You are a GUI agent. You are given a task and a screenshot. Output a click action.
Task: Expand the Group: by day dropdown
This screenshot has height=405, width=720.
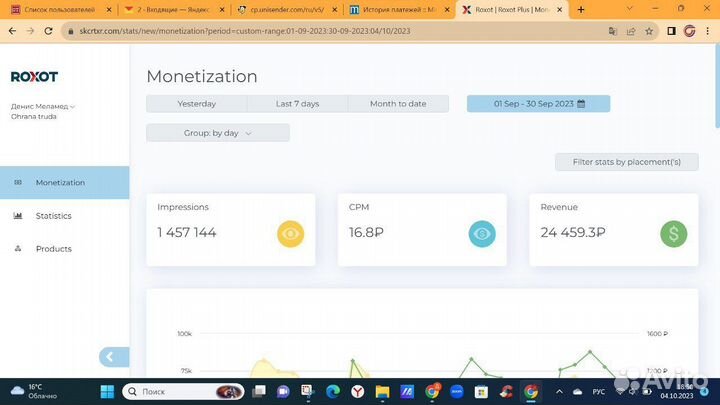point(218,133)
